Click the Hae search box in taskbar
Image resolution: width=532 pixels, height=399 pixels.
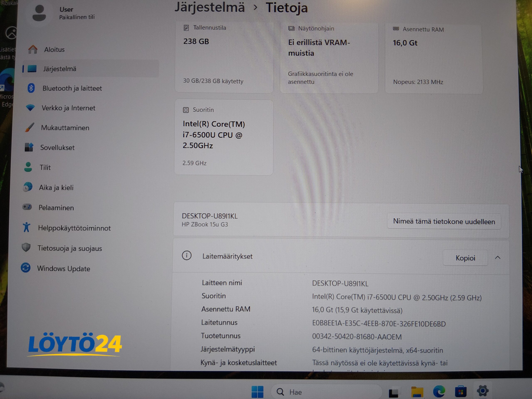(326, 392)
